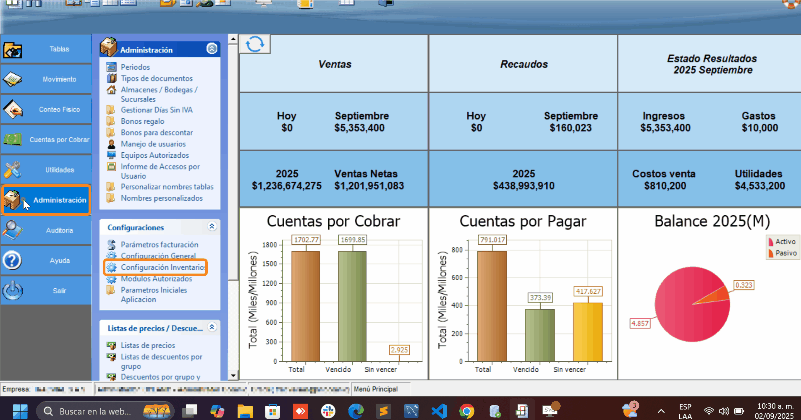801x420 pixels.
Task: Open Tipos de documentos link
Action: click(x=157, y=77)
